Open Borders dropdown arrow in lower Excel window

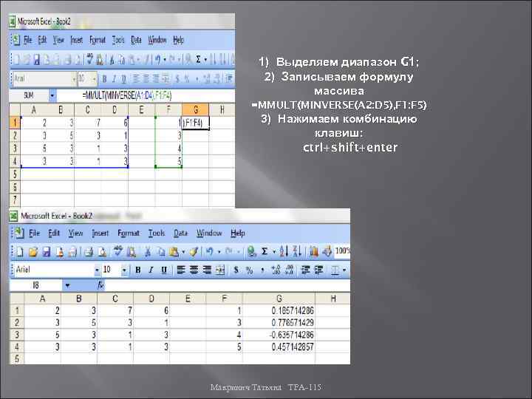(x=344, y=270)
